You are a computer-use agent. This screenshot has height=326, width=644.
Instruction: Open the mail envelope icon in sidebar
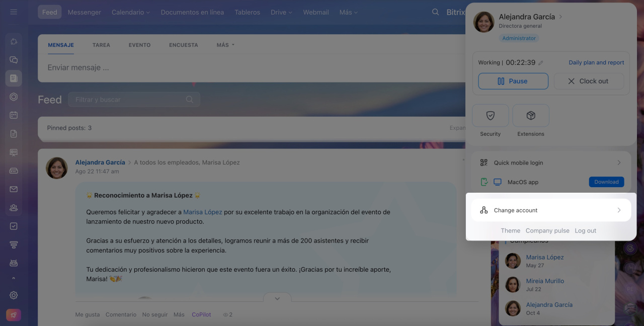14,189
